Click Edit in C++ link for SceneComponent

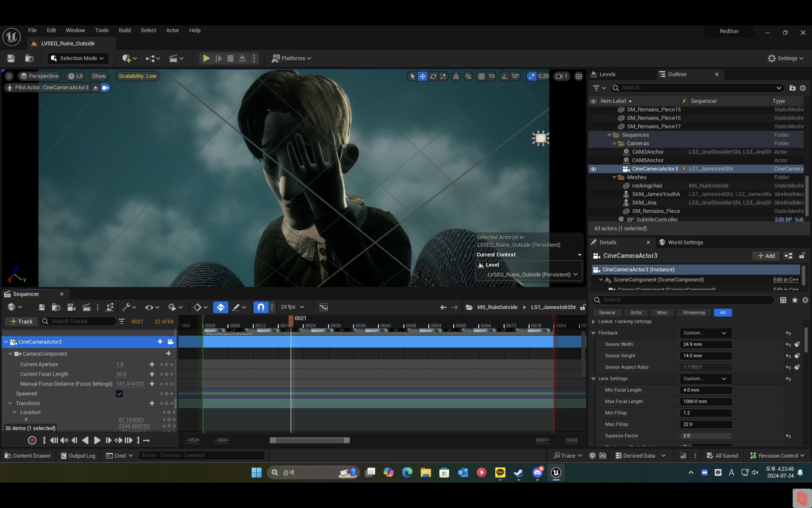pyautogui.click(x=785, y=280)
